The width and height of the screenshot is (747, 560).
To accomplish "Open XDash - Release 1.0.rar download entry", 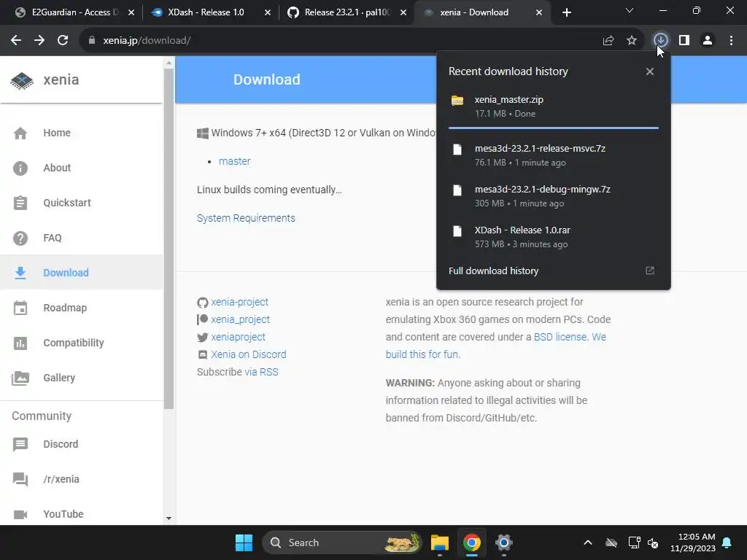I will 553,237.
